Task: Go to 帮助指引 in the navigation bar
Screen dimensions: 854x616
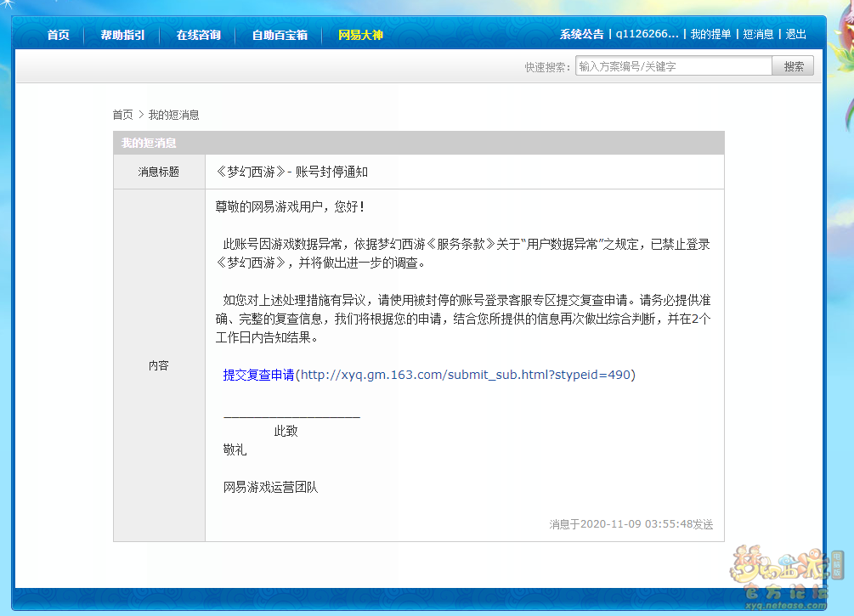Action: [x=122, y=35]
